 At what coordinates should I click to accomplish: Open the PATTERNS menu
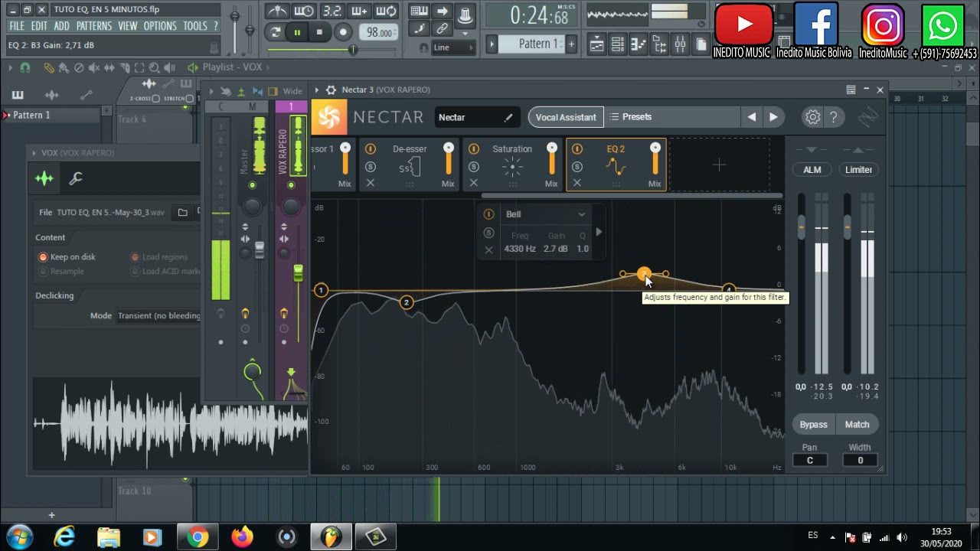[94, 26]
